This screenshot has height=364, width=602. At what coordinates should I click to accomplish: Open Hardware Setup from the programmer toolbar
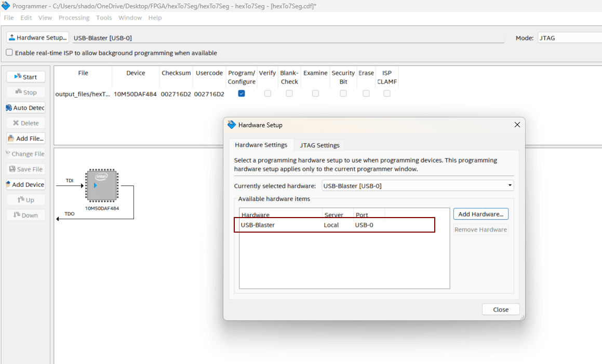(37, 37)
